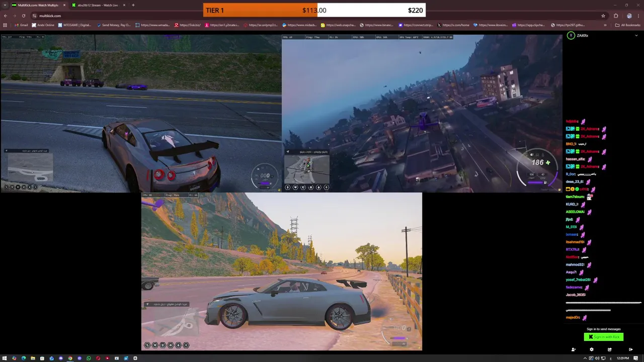The width and height of the screenshot is (644, 362).
Task: Expand the bookmarks overflow chevron
Action: coord(605,25)
